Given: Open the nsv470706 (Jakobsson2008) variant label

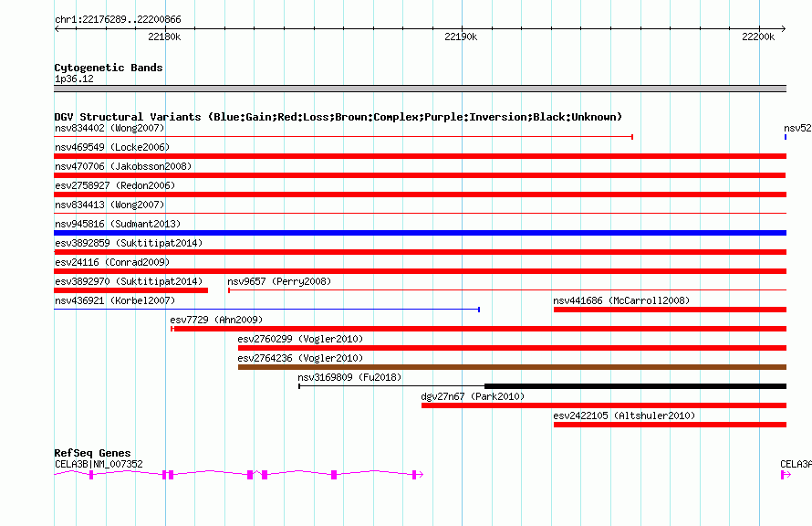Looking at the screenshot, I should pos(123,166).
